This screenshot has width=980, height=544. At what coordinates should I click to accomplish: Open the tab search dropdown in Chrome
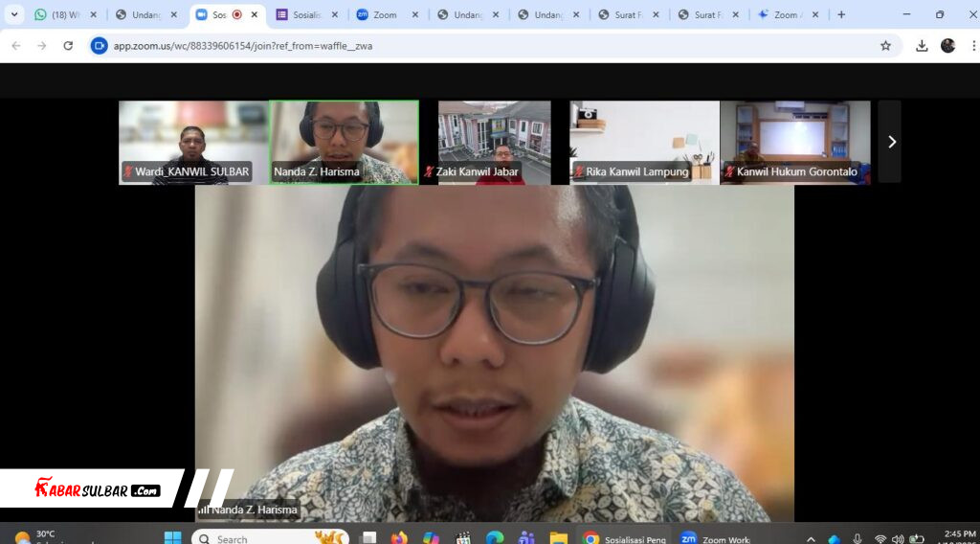14,14
